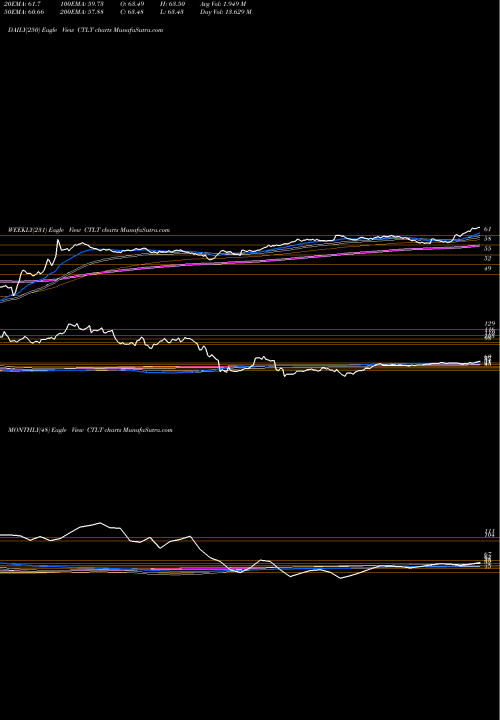Click the MONTHLY(48) Eagle View chart title

pos(90,430)
